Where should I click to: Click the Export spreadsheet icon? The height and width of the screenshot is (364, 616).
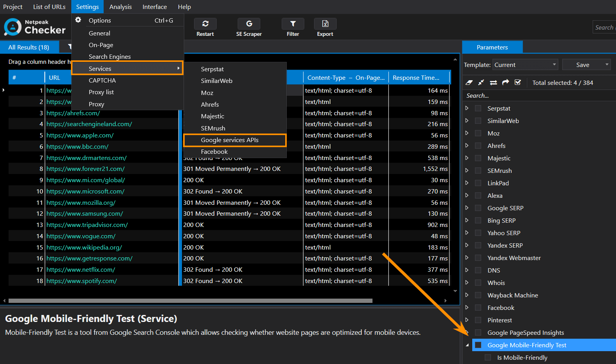pyautogui.click(x=325, y=24)
